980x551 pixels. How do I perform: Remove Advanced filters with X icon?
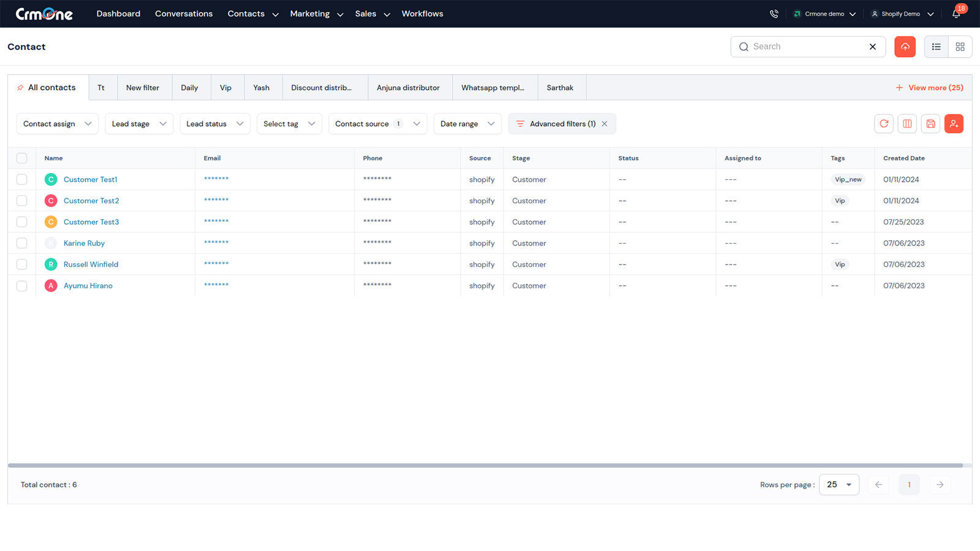605,124
